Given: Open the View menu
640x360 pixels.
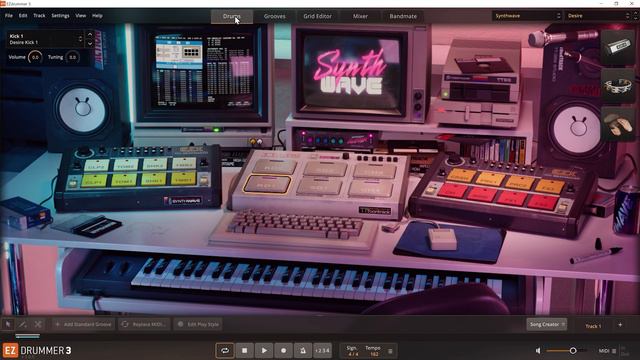Looking at the screenshot, I should point(80,16).
